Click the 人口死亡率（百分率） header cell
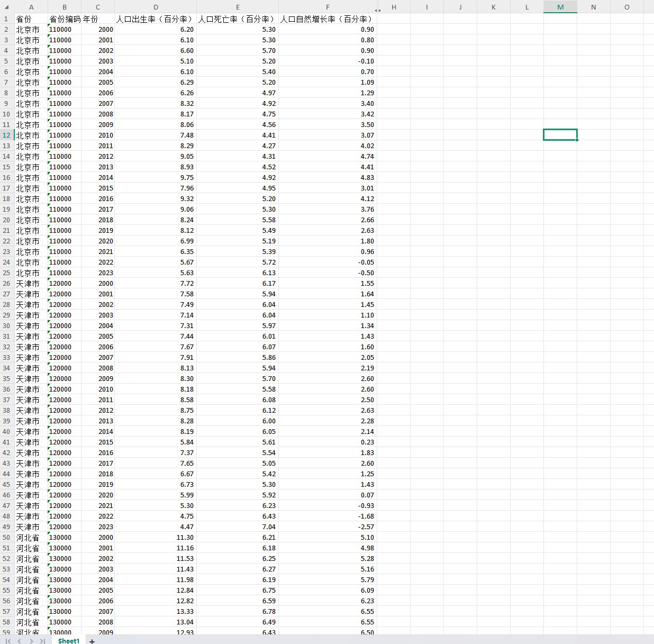The height and width of the screenshot is (644, 654). pyautogui.click(x=238, y=19)
